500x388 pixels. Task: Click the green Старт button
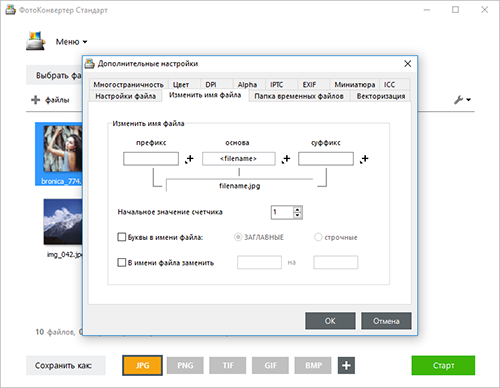tap(443, 365)
